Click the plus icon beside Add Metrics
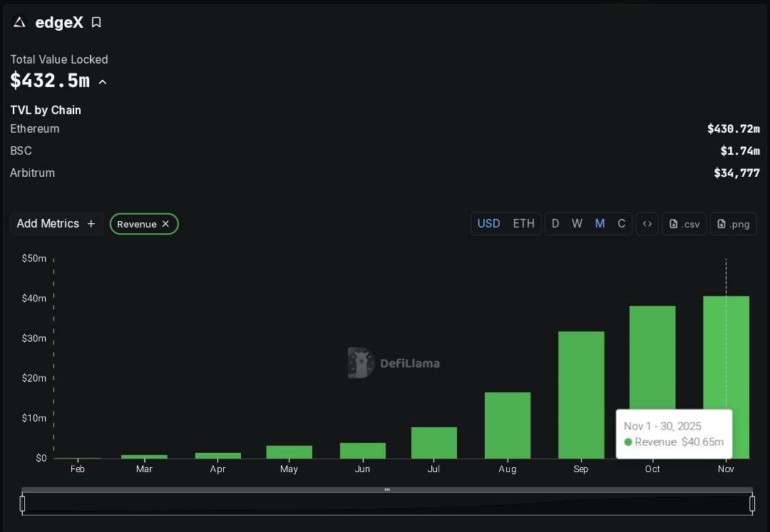 (x=91, y=223)
